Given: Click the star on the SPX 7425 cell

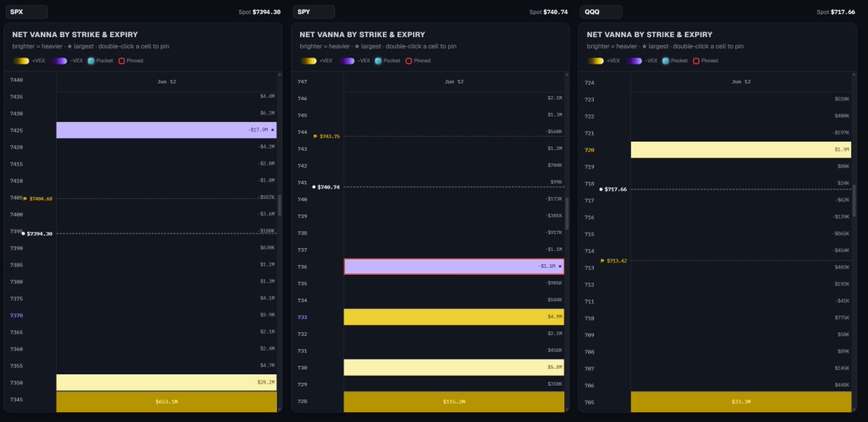Looking at the screenshot, I should pos(272,130).
